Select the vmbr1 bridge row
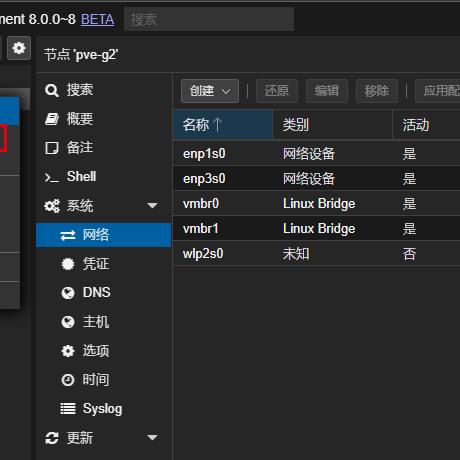This screenshot has width=460, height=460. [316, 229]
